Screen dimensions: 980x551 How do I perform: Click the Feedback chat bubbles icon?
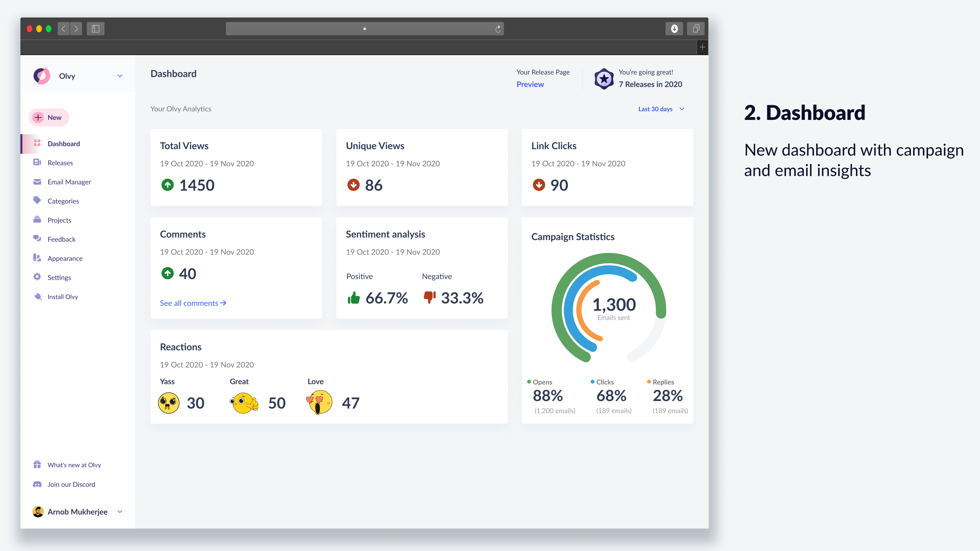tap(37, 239)
